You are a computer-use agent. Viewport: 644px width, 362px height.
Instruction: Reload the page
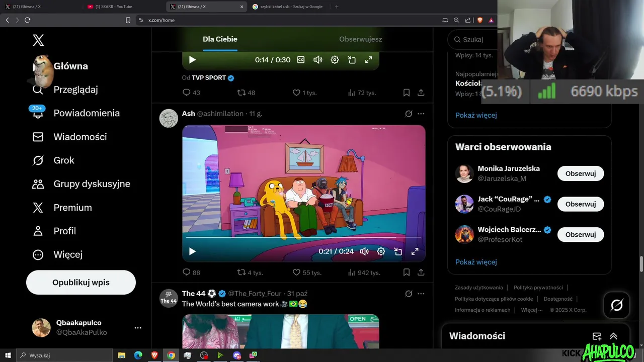pyautogui.click(x=27, y=20)
